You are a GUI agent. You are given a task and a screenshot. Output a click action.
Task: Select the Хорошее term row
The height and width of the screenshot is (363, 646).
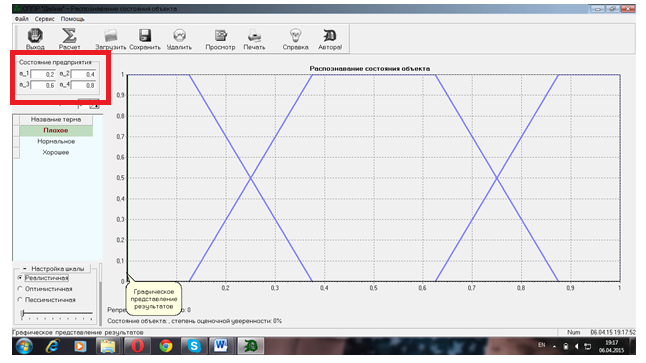pos(56,152)
